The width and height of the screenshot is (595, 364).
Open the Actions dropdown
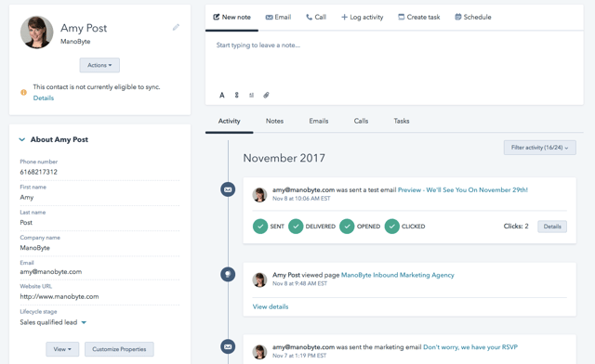[x=99, y=65]
